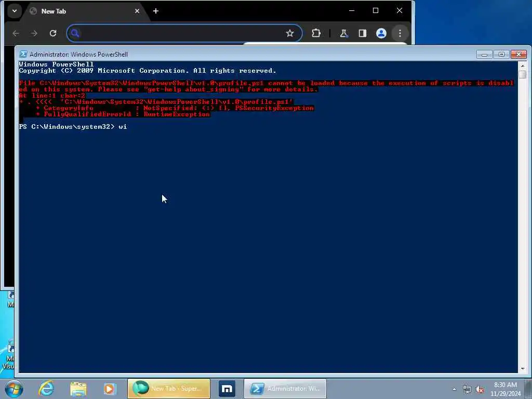This screenshot has width=532, height=399.
Task: Click the PowerShell copyright line
Action: pyautogui.click(x=148, y=71)
